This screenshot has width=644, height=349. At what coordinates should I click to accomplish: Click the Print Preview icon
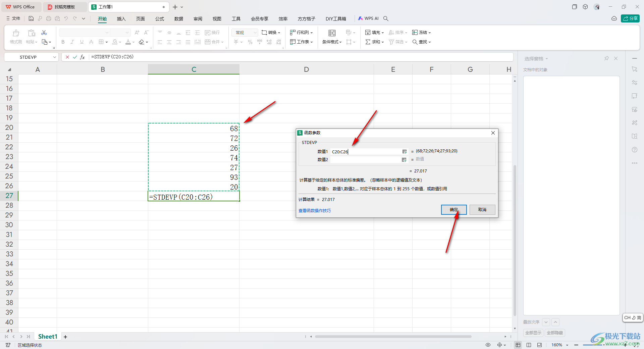click(x=57, y=18)
